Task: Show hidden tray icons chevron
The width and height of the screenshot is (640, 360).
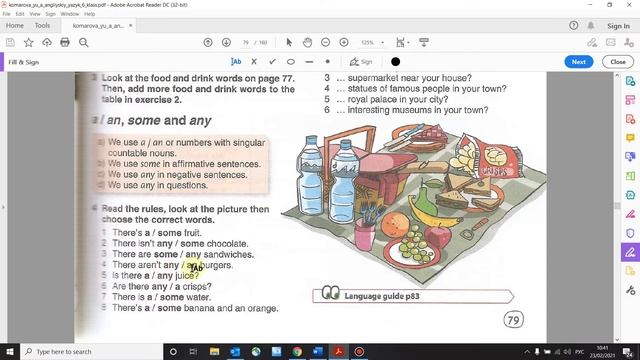Action: [527, 351]
